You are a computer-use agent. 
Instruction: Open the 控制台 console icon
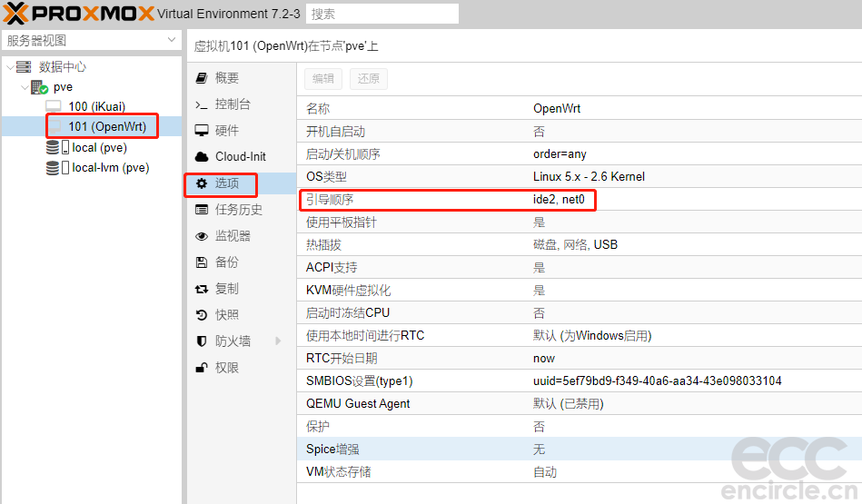202,104
